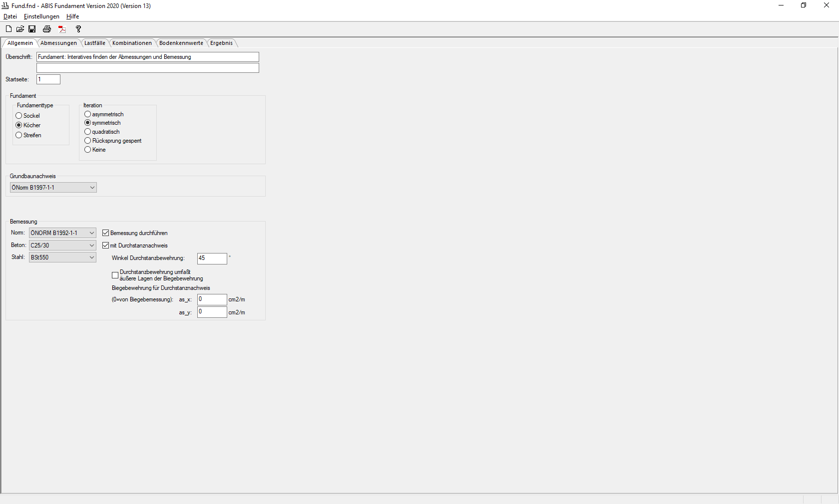Screen dimensions: 839x504
Task: Click the Startseite input field
Action: pos(48,79)
